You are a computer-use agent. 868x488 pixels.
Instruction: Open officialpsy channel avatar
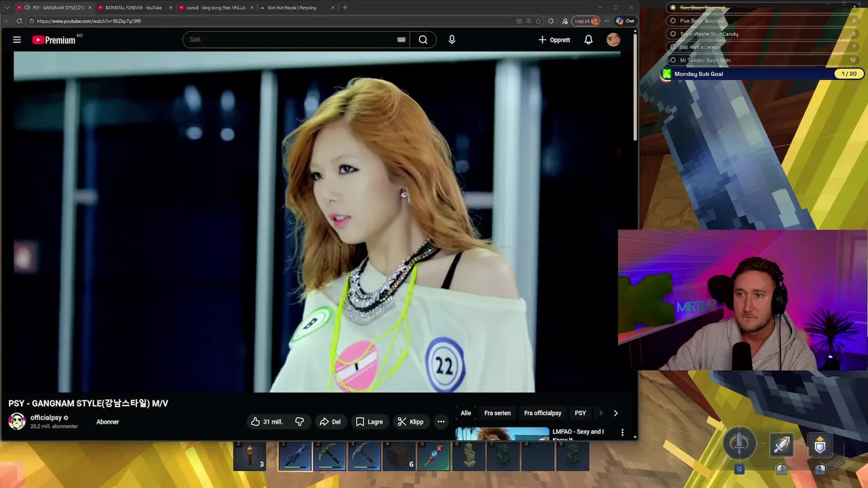[17, 421]
